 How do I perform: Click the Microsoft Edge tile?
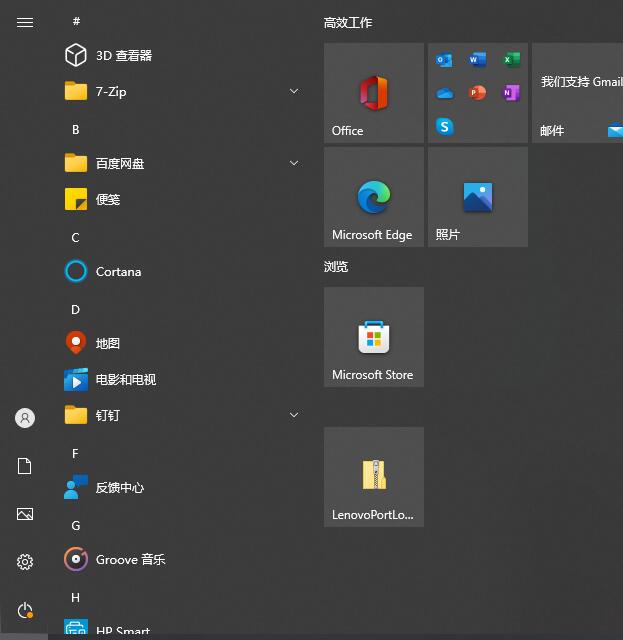[x=373, y=197]
